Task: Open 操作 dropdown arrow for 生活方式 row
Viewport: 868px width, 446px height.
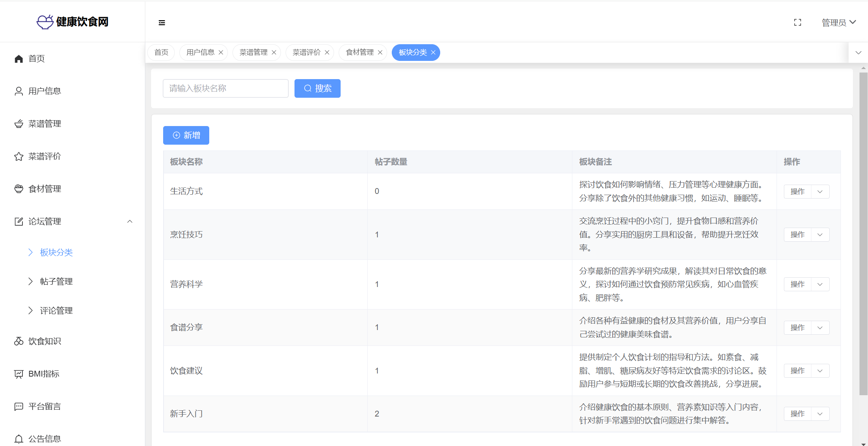Action: (820, 192)
